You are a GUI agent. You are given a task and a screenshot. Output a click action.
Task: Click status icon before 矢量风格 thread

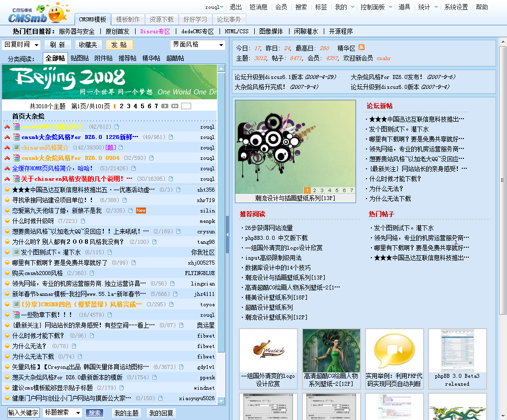[x=7, y=367]
